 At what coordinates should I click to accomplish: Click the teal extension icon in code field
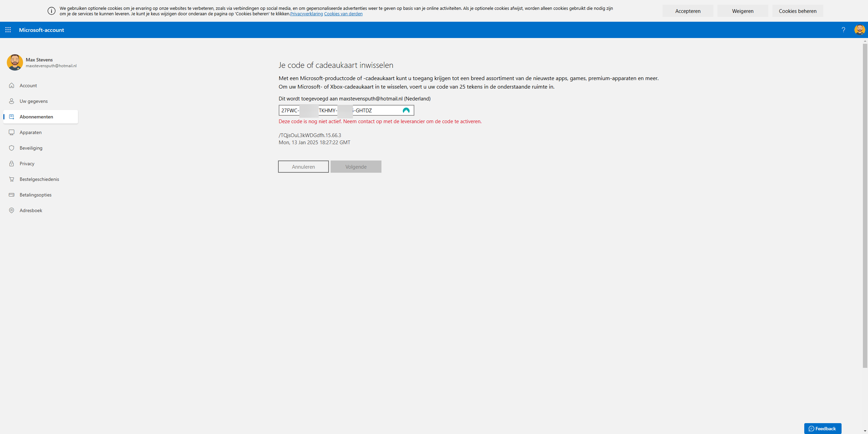(x=406, y=110)
